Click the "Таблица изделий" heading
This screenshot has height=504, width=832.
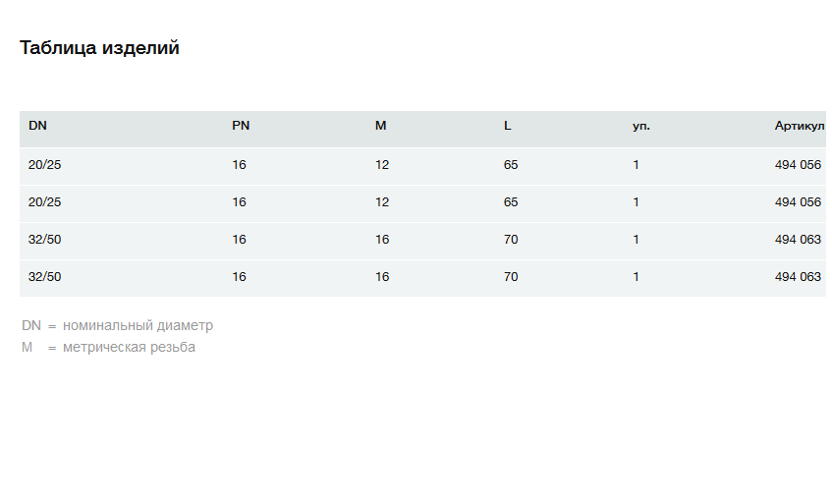click(99, 48)
